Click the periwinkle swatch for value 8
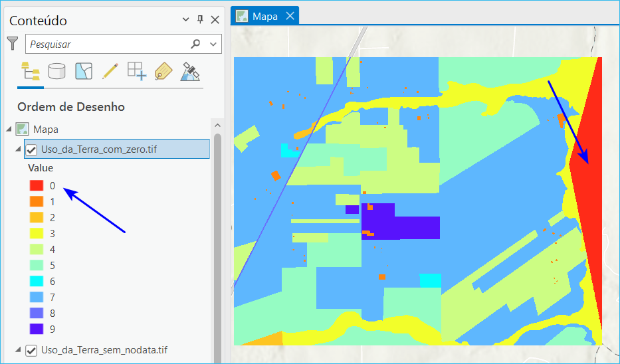 (37, 313)
